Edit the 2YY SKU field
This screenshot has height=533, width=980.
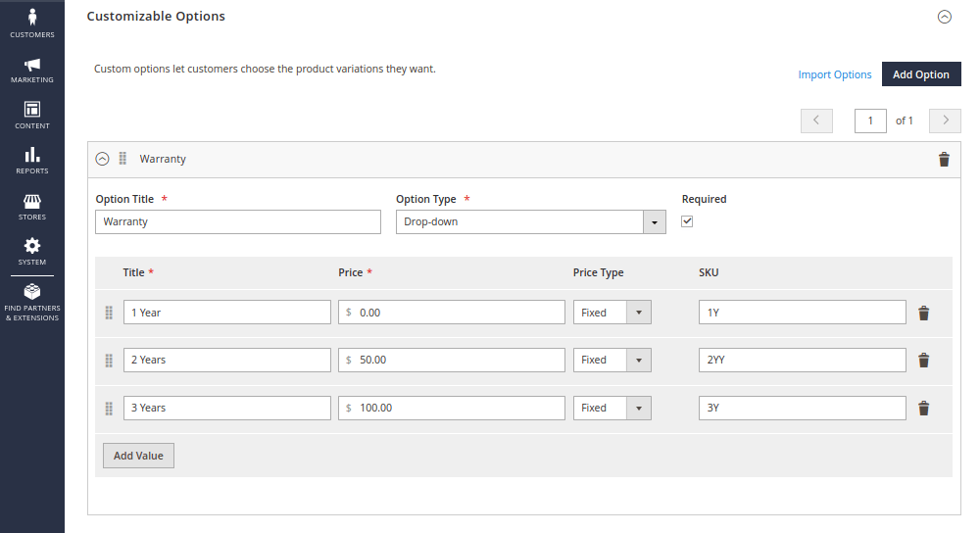coord(803,360)
